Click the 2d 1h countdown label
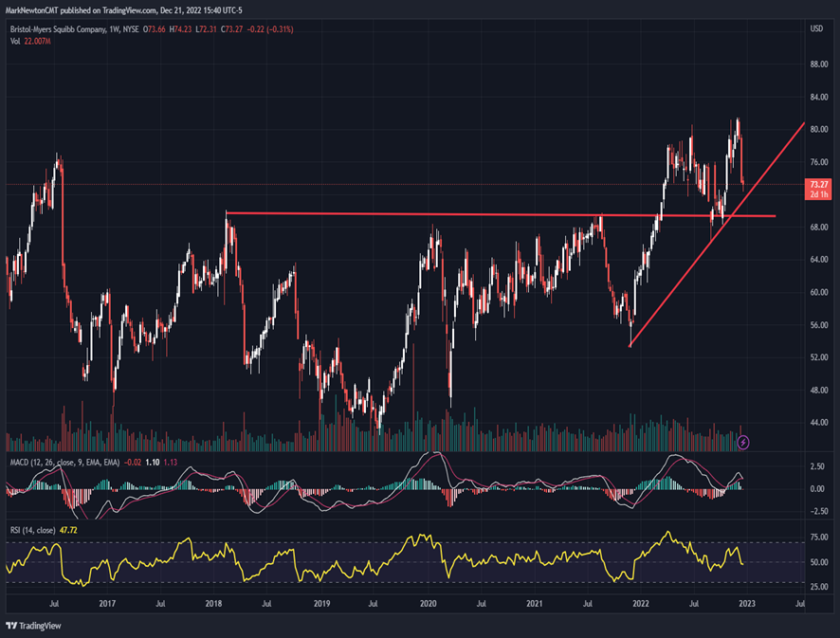Viewport: 840px width, 638px height. (x=818, y=194)
